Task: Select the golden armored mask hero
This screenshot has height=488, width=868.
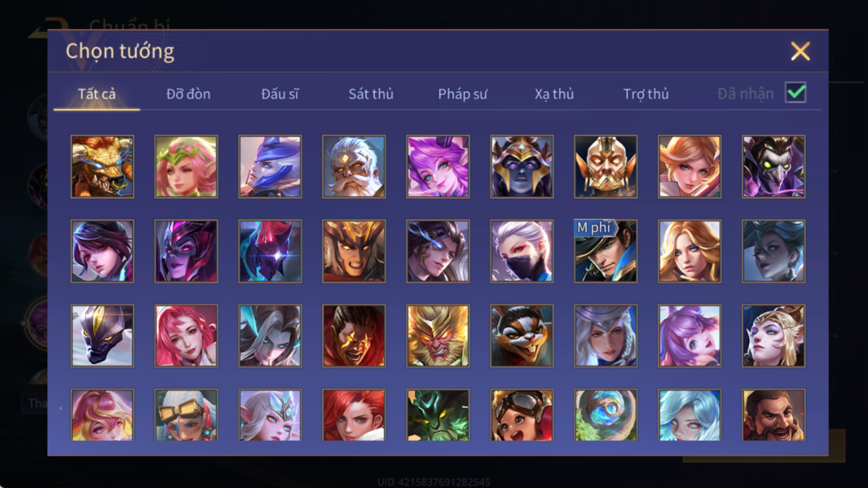Action: click(606, 167)
